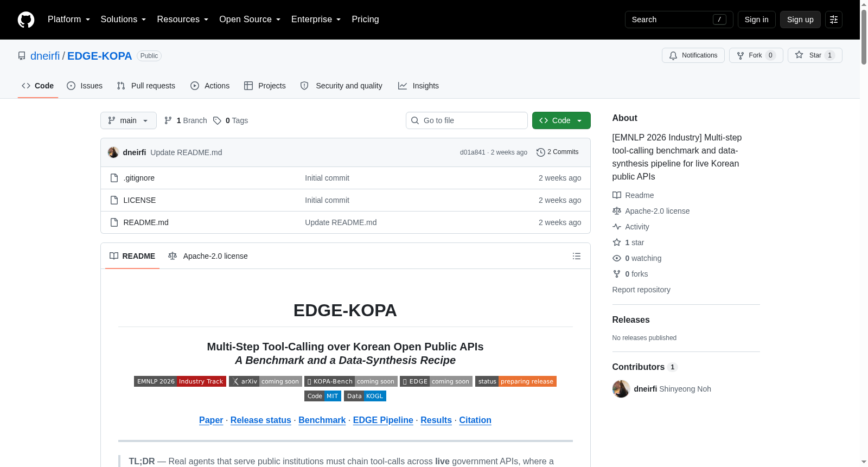Select the README tab in file viewer
The image size is (868, 467).
(132, 256)
